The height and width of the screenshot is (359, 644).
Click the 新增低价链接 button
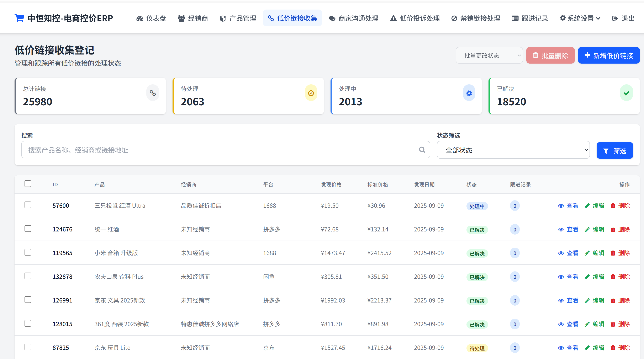(x=608, y=55)
